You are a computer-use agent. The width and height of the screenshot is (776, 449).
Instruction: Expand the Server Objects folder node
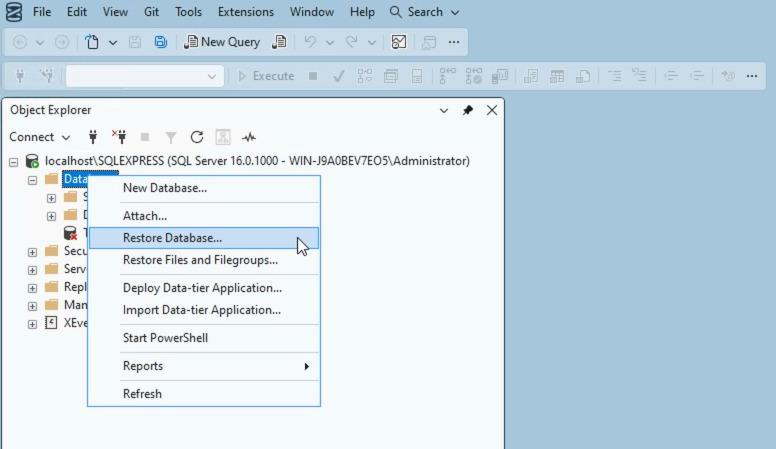coord(32,270)
